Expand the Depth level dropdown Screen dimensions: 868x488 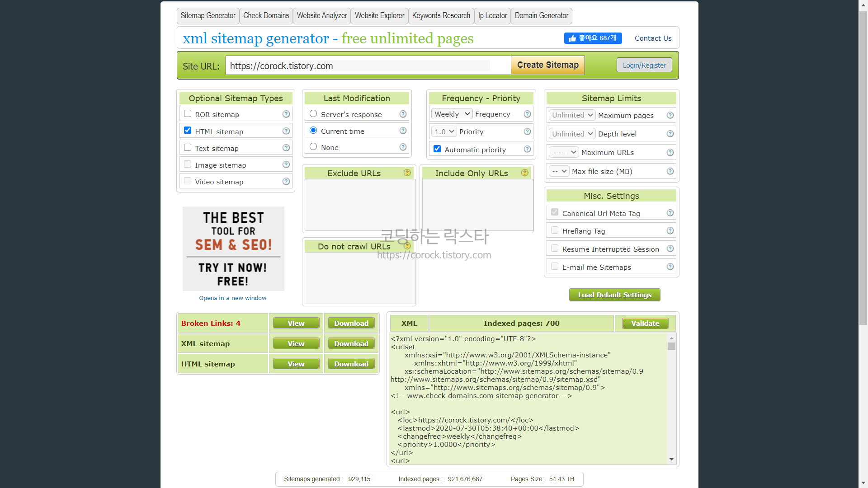(x=572, y=134)
